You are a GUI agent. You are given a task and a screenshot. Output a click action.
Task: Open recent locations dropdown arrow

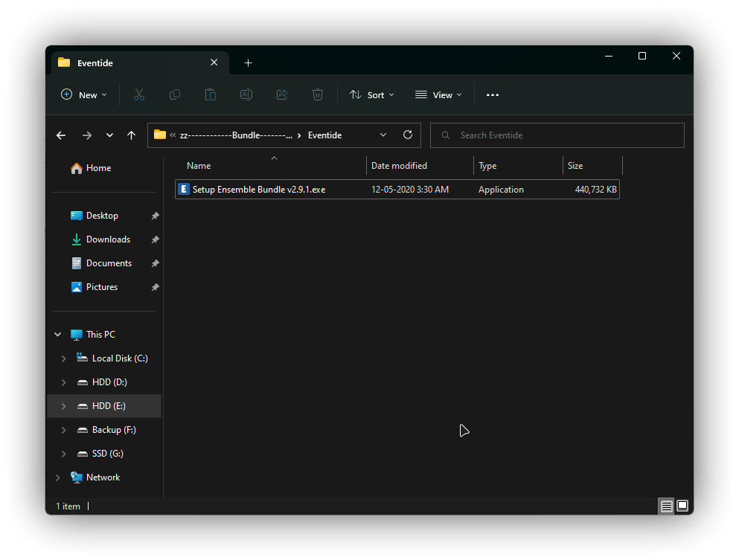pyautogui.click(x=109, y=135)
